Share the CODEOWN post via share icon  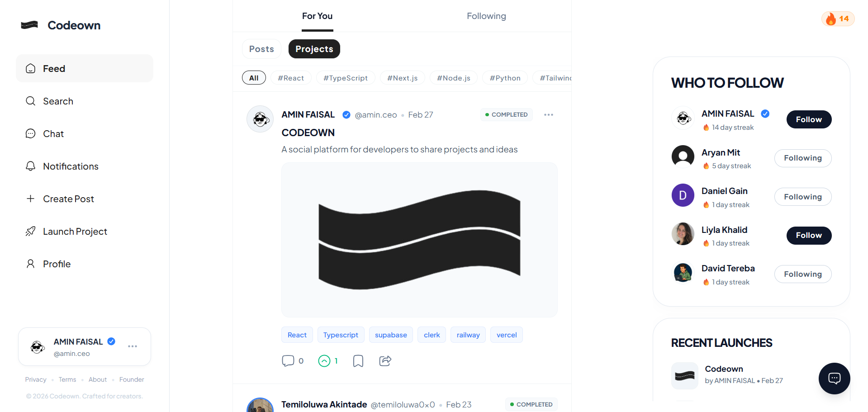[x=385, y=360]
